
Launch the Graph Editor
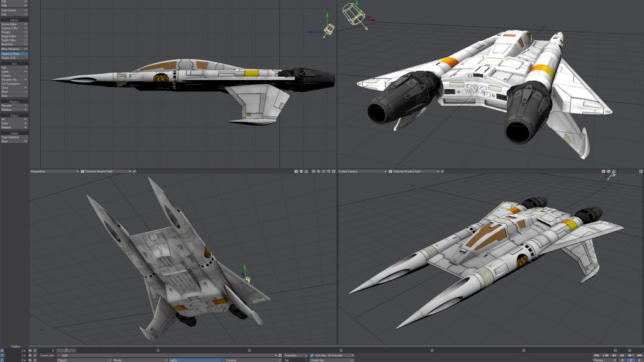coord(14,41)
